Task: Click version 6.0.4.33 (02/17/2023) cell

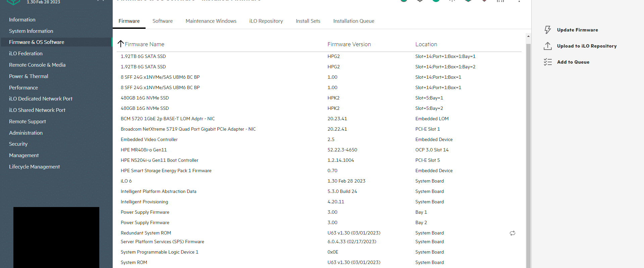Action: tap(352, 242)
